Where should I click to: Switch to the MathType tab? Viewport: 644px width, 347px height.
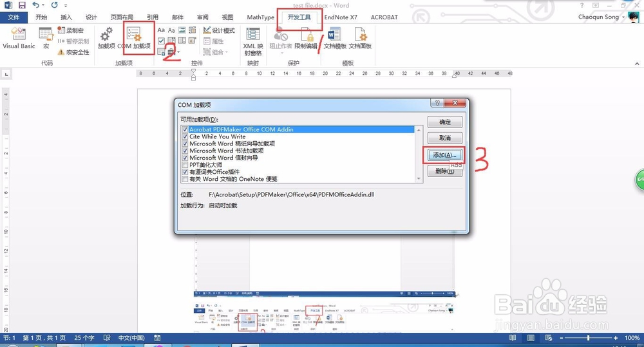[x=260, y=17]
